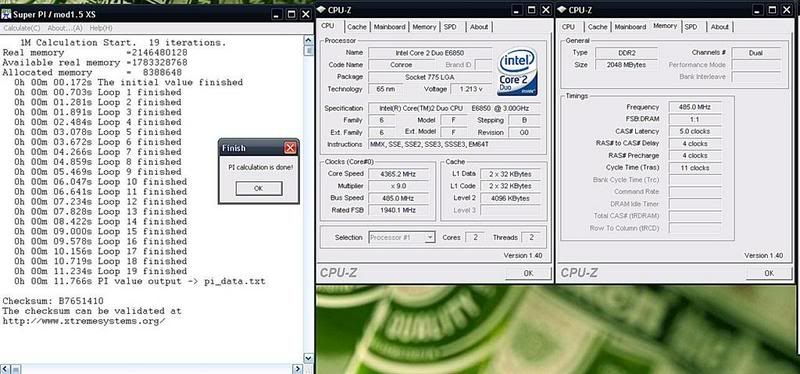800x374 pixels.
Task: Click the Core Speed value 4365.2 MHz
Action: tap(398, 174)
